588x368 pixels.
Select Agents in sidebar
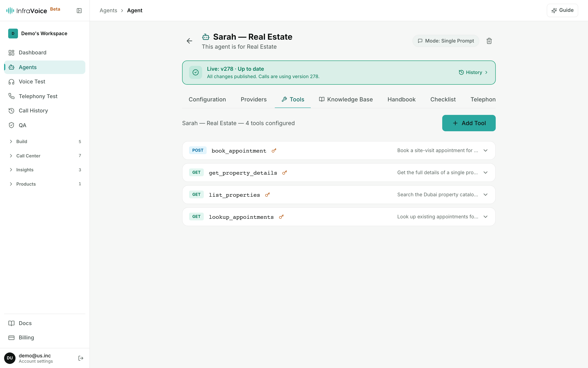(45, 67)
